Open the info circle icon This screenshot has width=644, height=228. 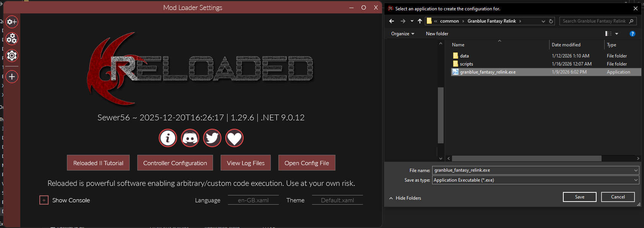point(168,138)
